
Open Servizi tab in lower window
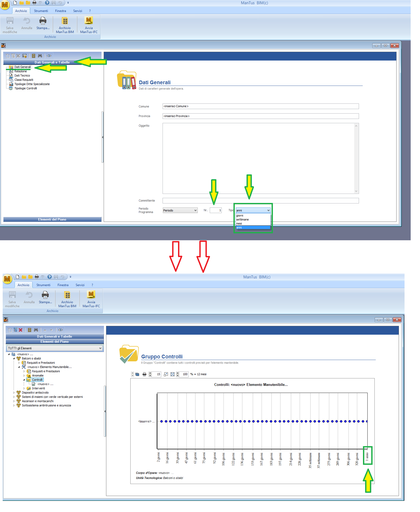pos(80,285)
